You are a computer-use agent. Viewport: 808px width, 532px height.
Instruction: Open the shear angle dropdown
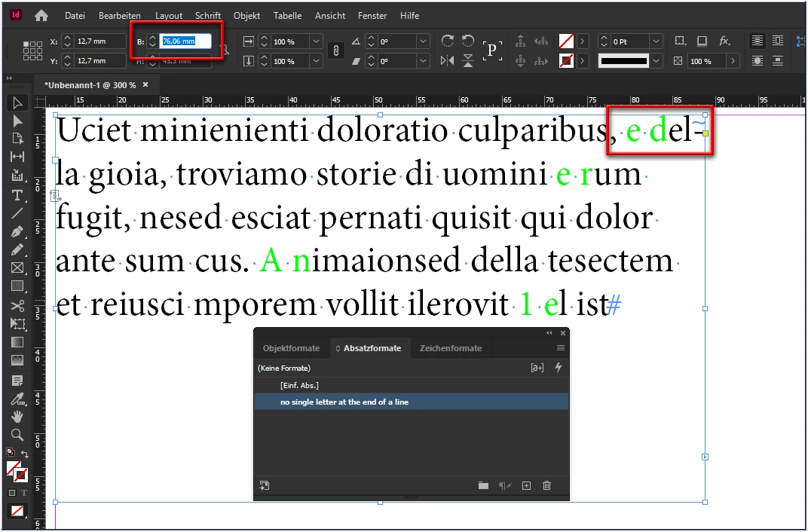[x=423, y=61]
